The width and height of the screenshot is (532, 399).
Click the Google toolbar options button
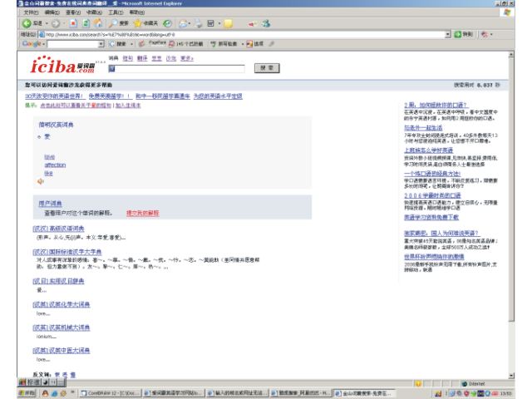point(255,44)
